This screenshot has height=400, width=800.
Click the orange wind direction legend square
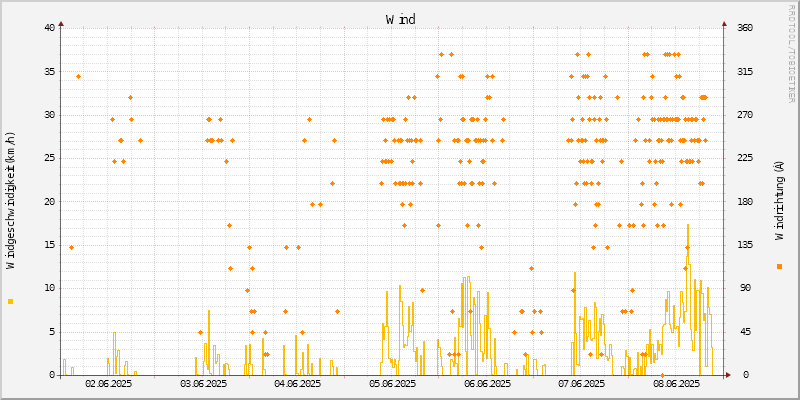(x=779, y=266)
